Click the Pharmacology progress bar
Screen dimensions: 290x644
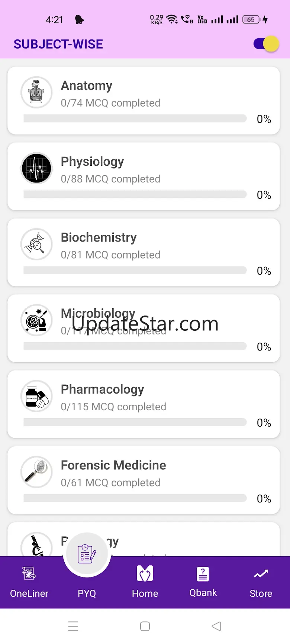pyautogui.click(x=135, y=422)
